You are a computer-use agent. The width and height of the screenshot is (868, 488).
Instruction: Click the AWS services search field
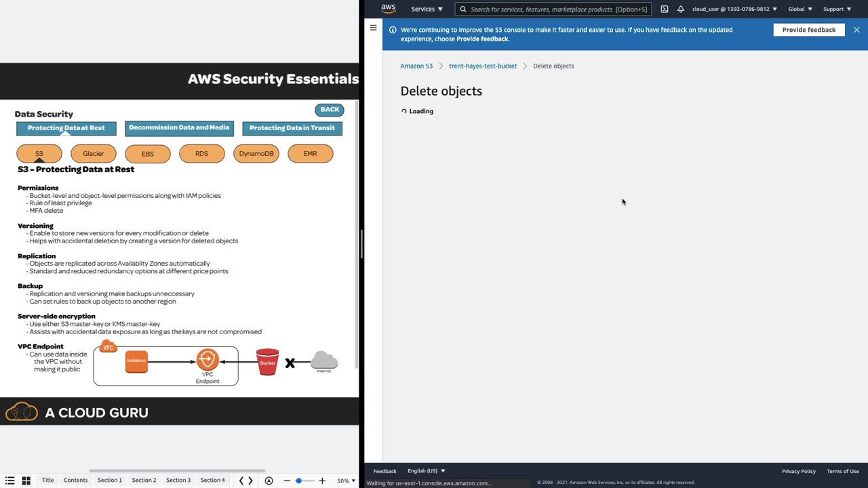click(553, 9)
